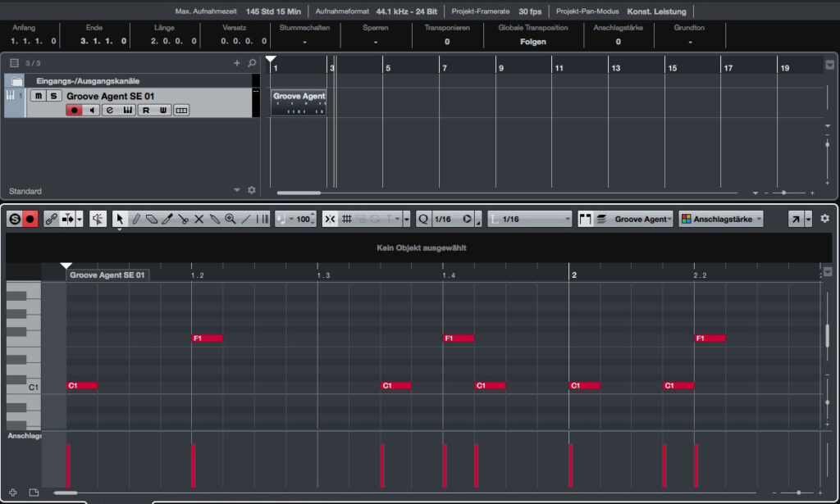Viewport: 840px width, 504px height.
Task: Click bar 2 on the editor ruler
Action: pos(573,275)
